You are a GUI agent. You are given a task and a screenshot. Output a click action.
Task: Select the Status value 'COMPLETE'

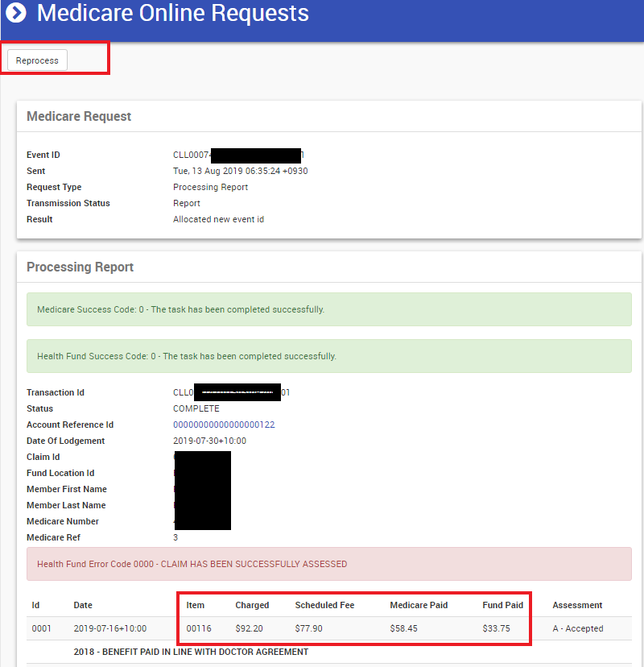pyautogui.click(x=196, y=408)
